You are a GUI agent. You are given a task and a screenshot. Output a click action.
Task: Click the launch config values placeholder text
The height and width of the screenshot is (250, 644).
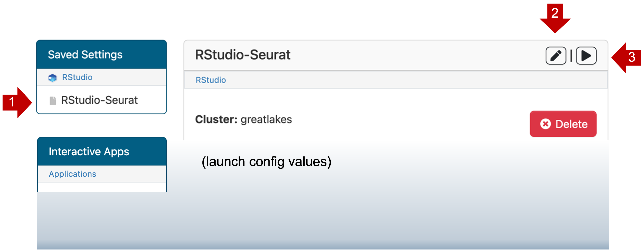coord(266,162)
